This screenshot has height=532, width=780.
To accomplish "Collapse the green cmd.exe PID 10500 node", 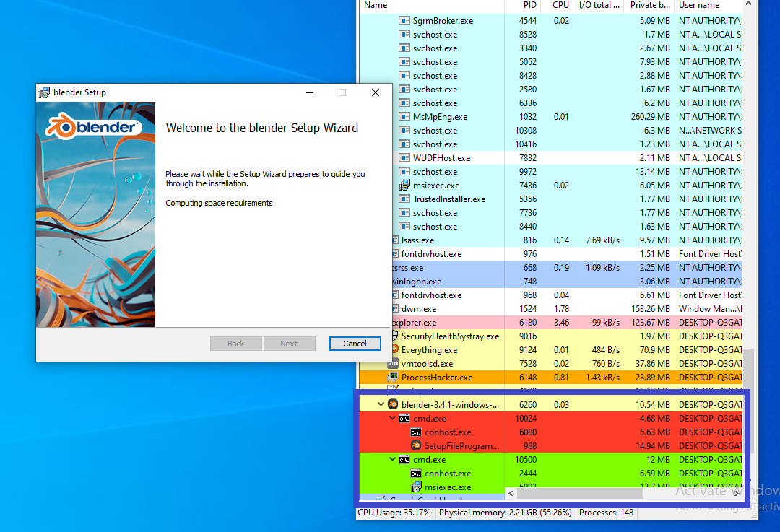I will point(393,459).
